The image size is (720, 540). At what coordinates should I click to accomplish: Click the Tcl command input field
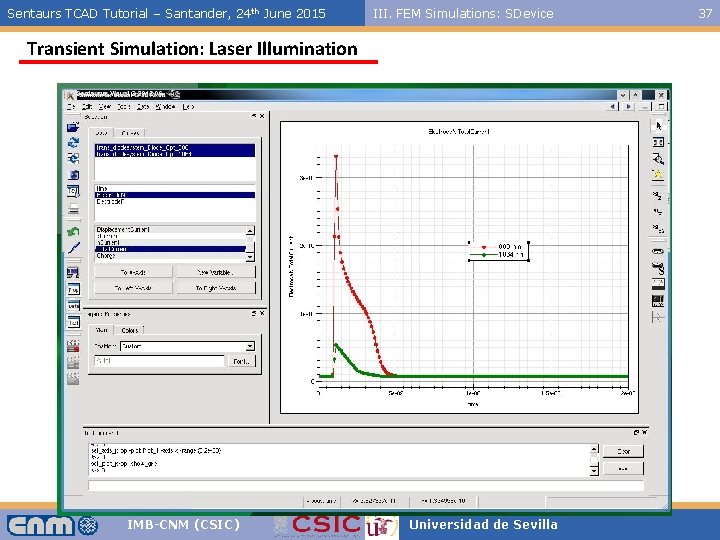click(366, 485)
